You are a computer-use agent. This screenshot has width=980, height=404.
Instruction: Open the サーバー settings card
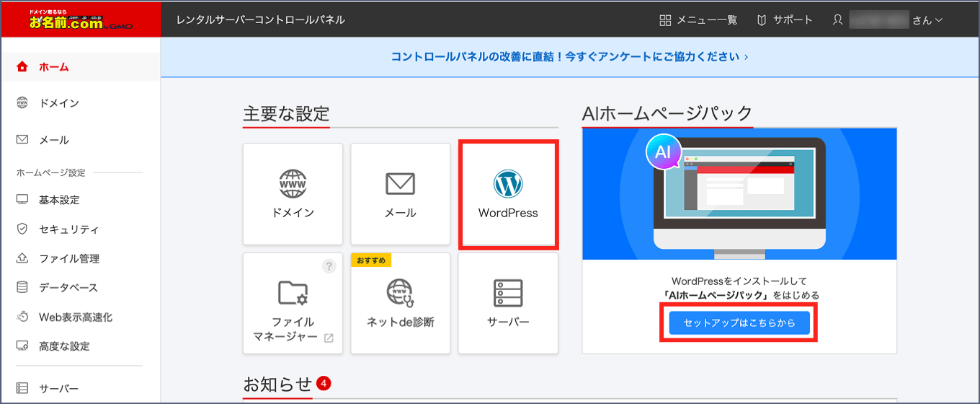(508, 303)
